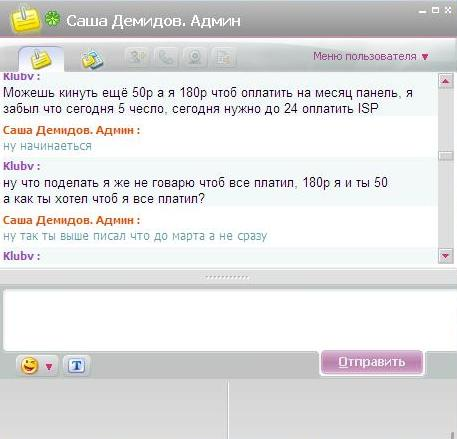The image size is (457, 439).
Task: Click the chat scrollbar thumb
Action: point(446,156)
